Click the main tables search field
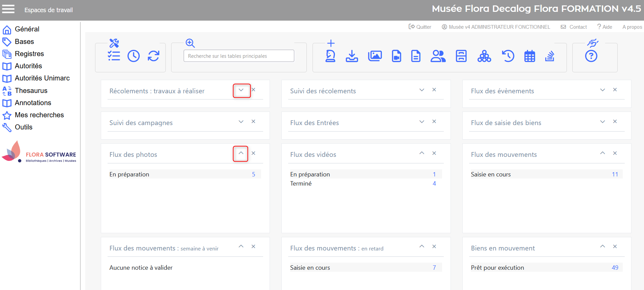The image size is (644, 290). 239,56
